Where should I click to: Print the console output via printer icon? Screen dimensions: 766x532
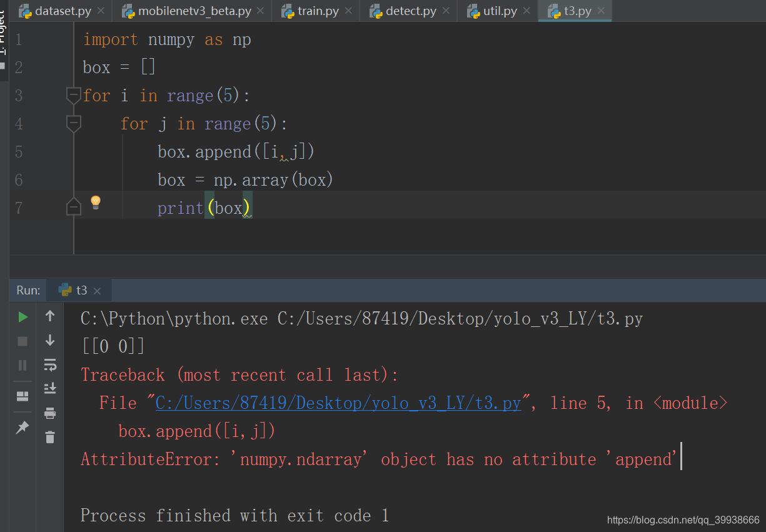pos(50,413)
